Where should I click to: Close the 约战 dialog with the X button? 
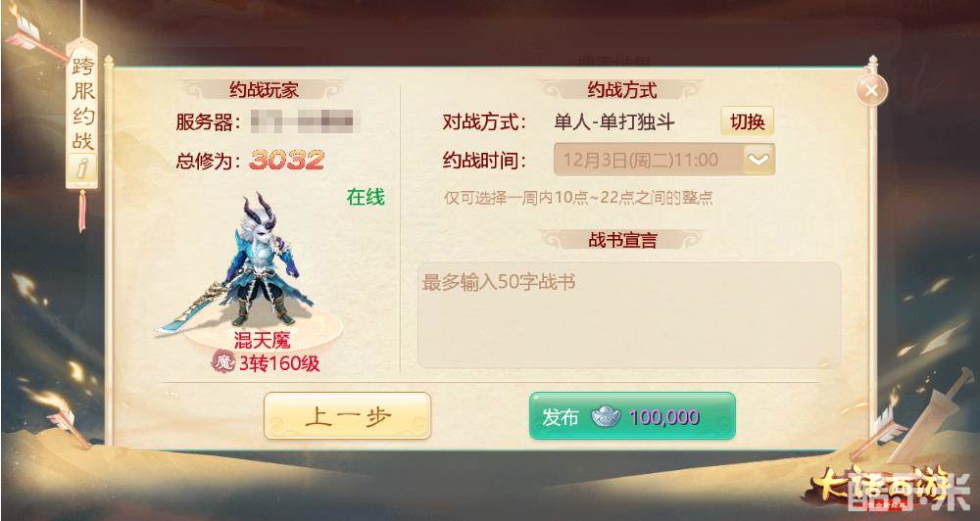[872, 90]
